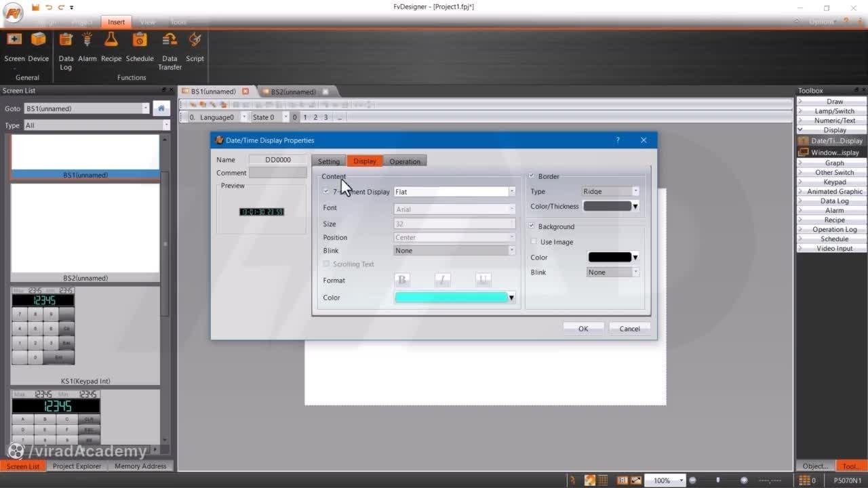Click the Data Log ribbon icon
868x488 pixels.
point(66,41)
